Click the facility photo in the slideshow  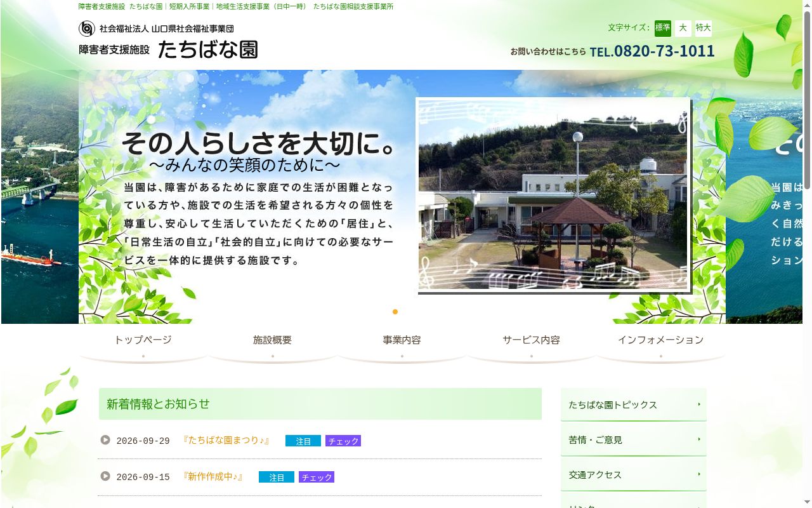click(x=553, y=194)
